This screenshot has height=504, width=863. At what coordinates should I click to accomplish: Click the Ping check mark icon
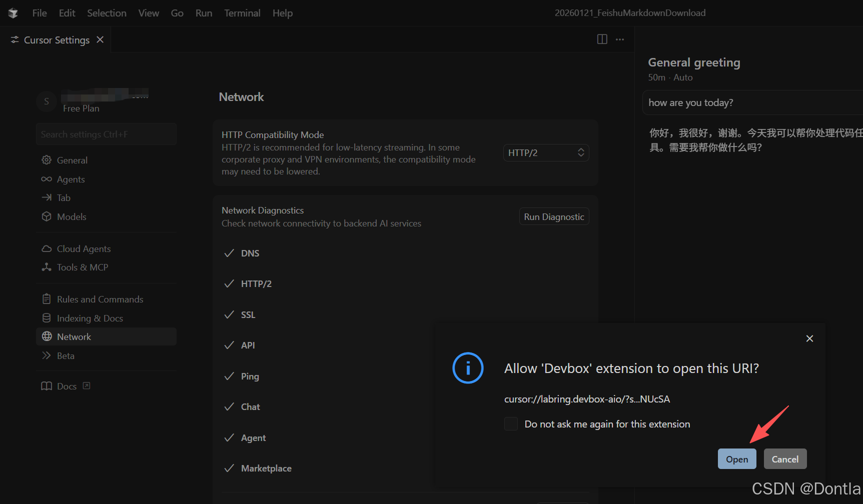tap(229, 376)
